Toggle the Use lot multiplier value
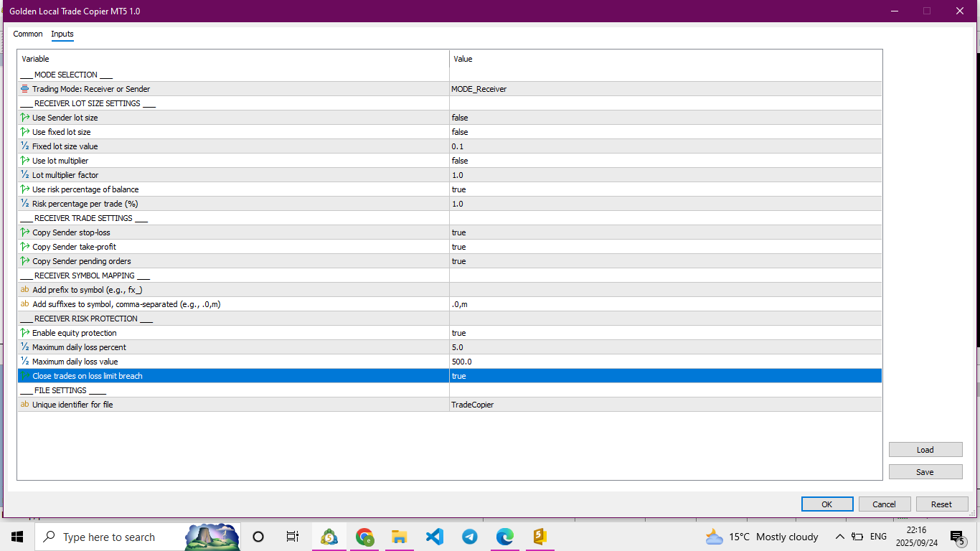 (x=666, y=161)
